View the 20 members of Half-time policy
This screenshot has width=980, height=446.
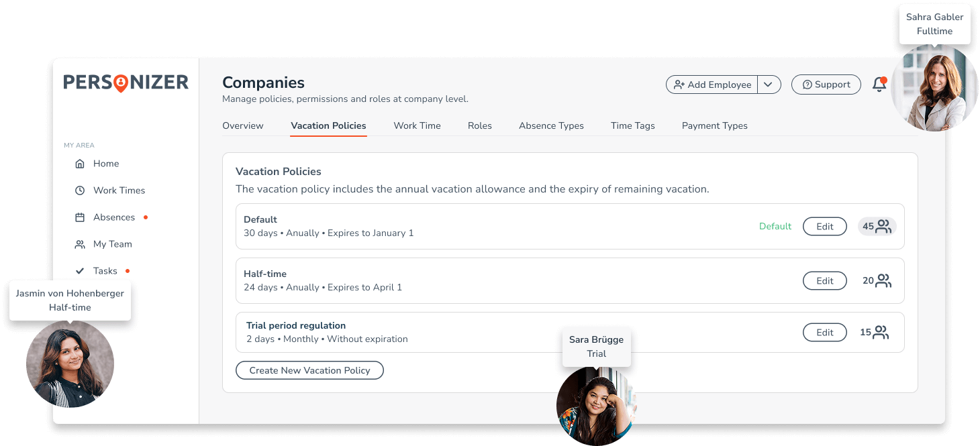click(877, 280)
